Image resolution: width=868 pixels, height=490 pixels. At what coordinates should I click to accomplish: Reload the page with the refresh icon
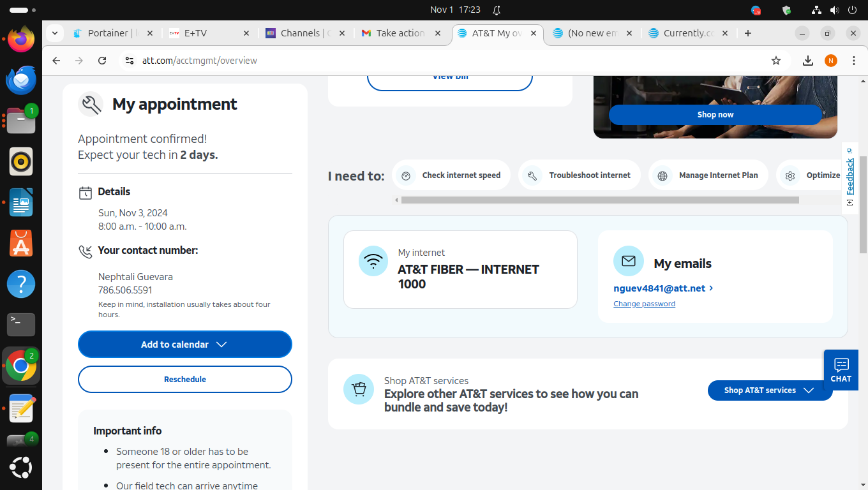[102, 61]
